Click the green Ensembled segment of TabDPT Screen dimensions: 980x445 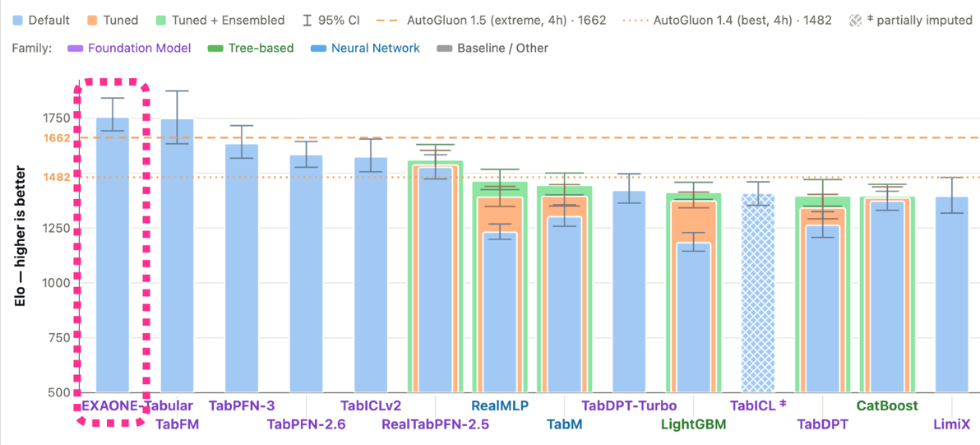[822, 202]
